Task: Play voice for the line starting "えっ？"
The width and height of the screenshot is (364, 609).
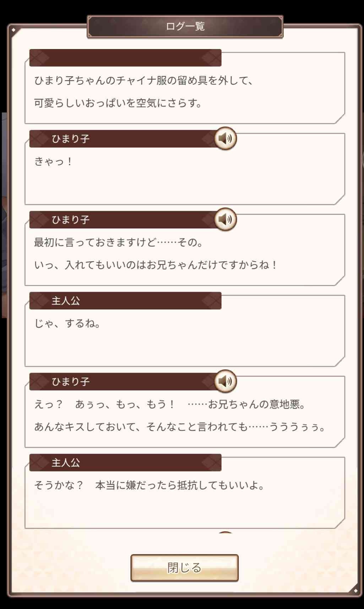Action: [225, 381]
